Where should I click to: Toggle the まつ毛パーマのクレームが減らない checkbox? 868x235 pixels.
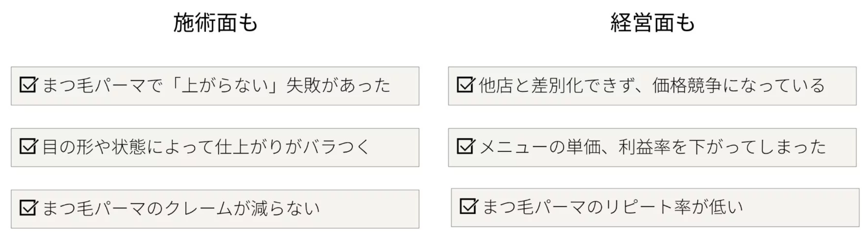tap(28, 208)
